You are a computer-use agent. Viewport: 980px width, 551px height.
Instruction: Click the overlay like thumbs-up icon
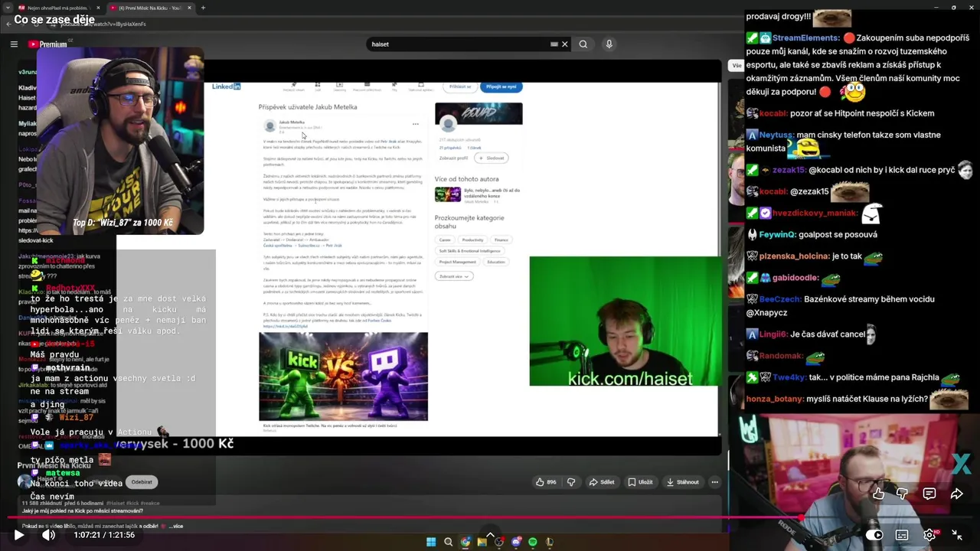click(x=878, y=494)
